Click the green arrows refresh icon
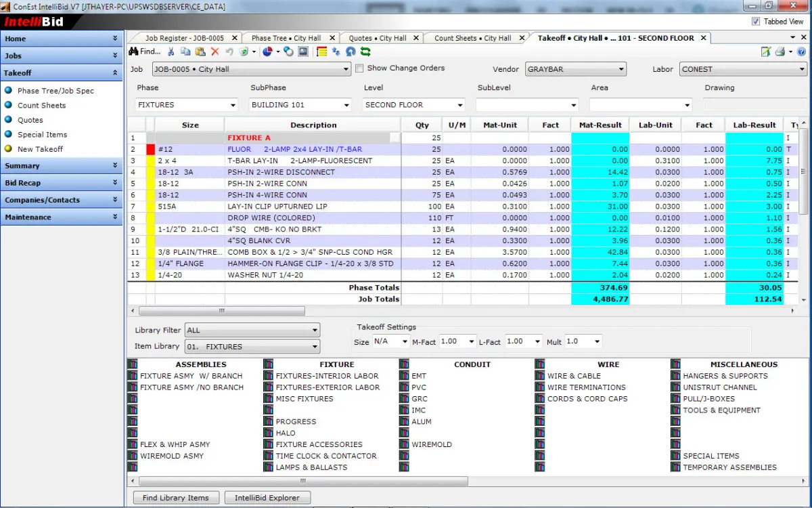Image resolution: width=812 pixels, height=508 pixels. pyautogui.click(x=365, y=51)
